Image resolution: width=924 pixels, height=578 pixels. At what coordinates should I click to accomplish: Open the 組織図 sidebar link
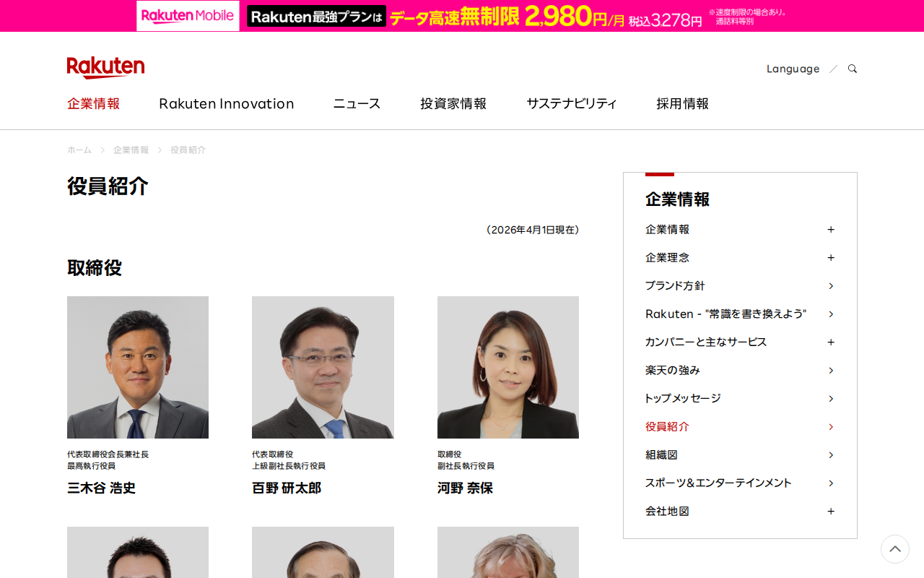pos(661,455)
